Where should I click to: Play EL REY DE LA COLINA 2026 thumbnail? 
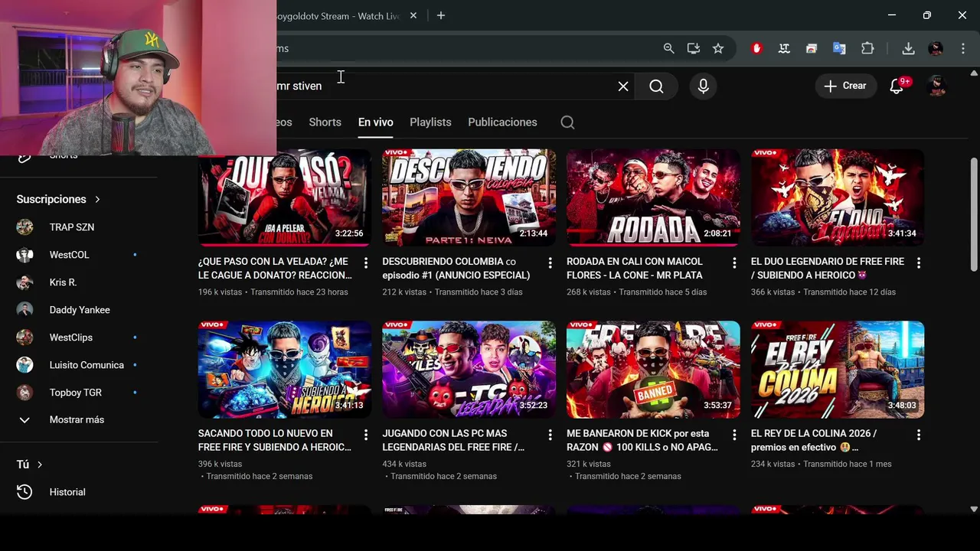[x=838, y=370]
